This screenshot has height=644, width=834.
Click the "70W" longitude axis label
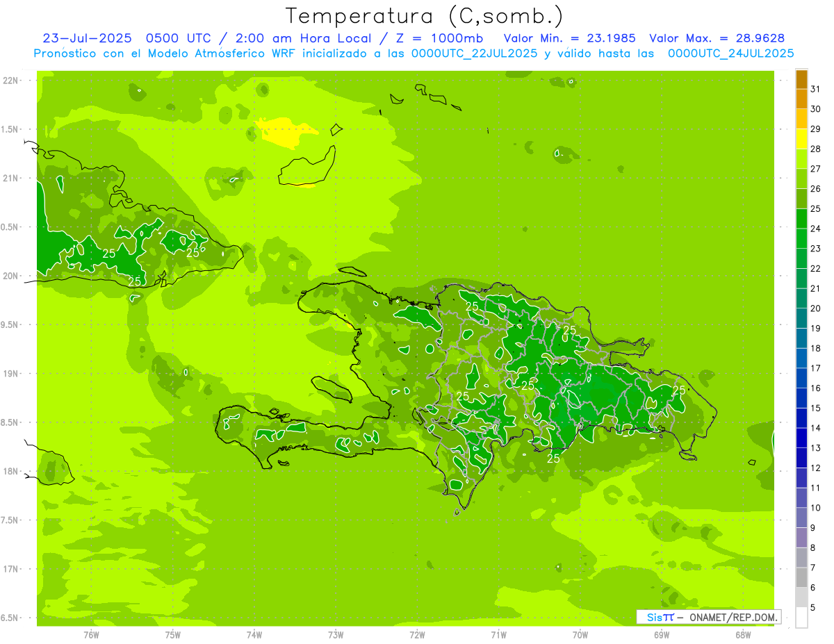(580, 634)
